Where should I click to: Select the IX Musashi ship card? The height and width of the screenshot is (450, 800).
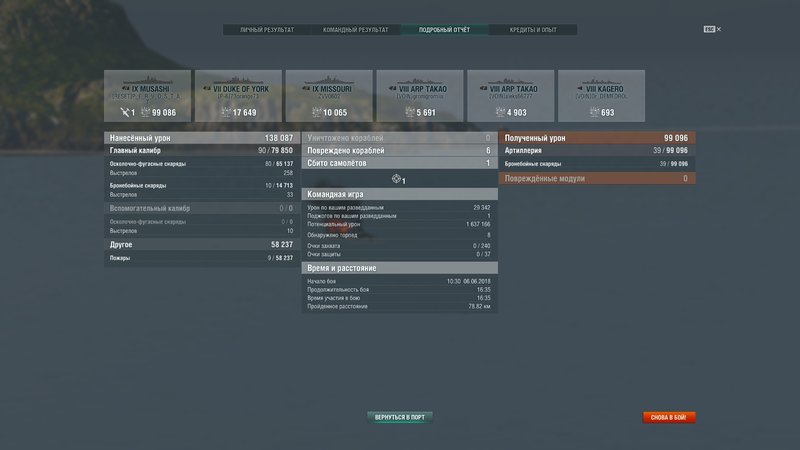[147, 96]
